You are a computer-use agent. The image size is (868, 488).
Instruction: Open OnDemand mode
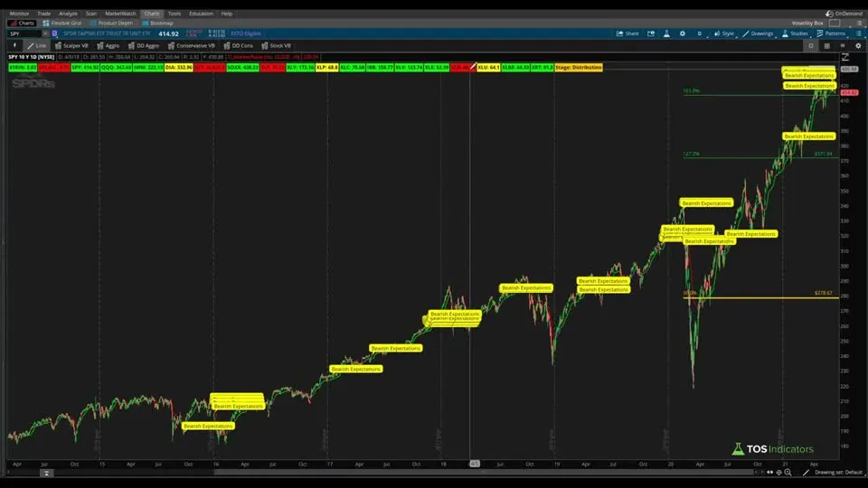tap(844, 14)
